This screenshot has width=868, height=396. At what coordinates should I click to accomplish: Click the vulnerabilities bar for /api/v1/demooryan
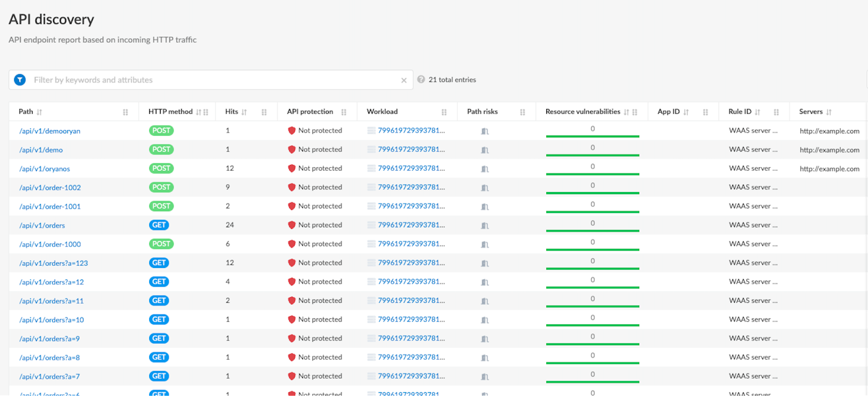(592, 136)
